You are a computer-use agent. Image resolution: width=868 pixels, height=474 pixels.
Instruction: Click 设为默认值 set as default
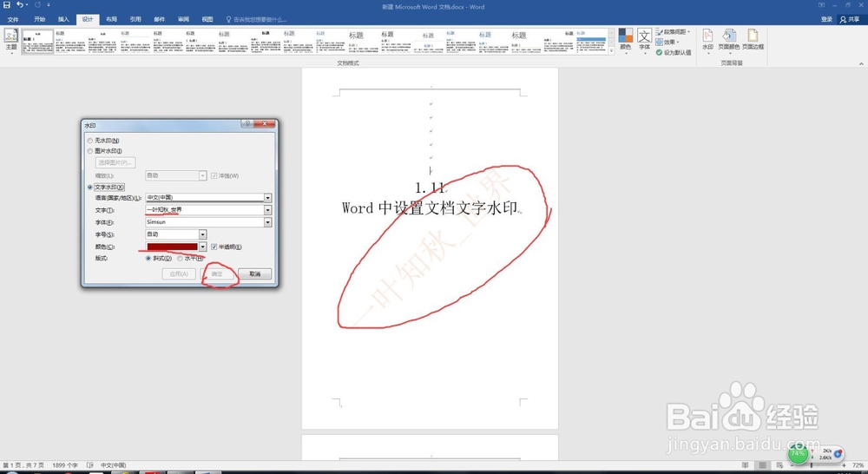674,53
